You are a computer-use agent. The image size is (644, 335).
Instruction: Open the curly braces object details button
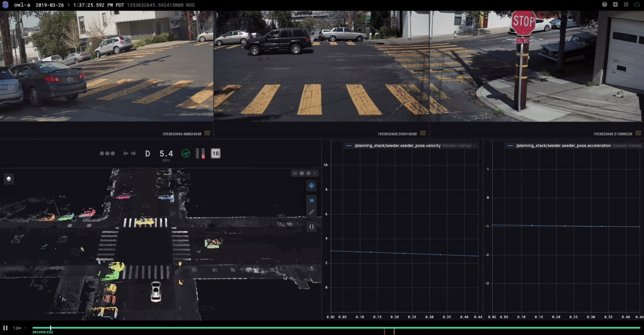click(x=311, y=227)
